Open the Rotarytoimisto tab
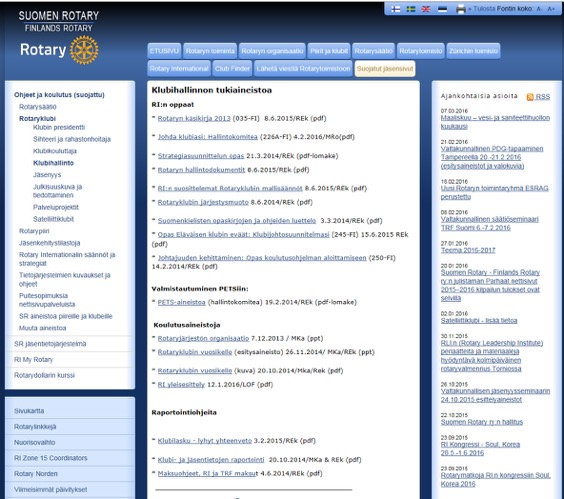This screenshot has height=499, width=564. pos(421,51)
